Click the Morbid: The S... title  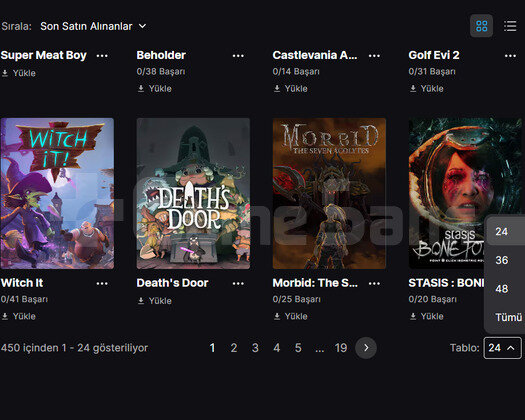(x=315, y=283)
